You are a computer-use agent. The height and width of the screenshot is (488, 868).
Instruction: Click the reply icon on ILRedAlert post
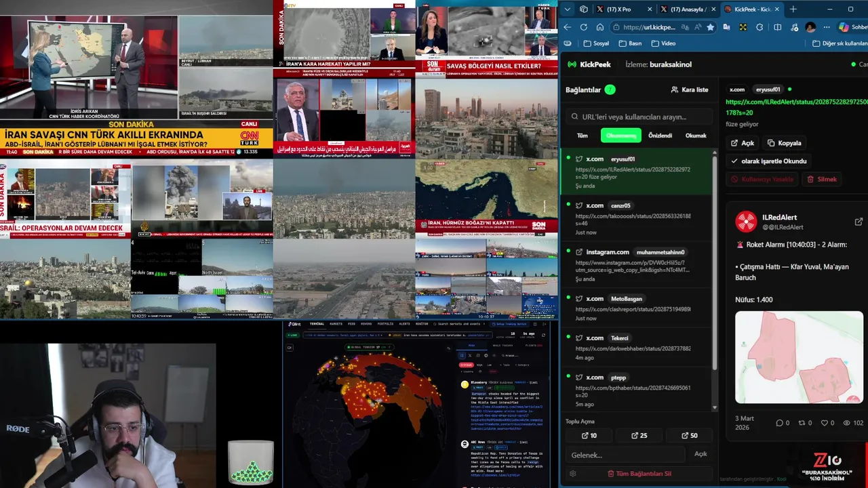(779, 423)
